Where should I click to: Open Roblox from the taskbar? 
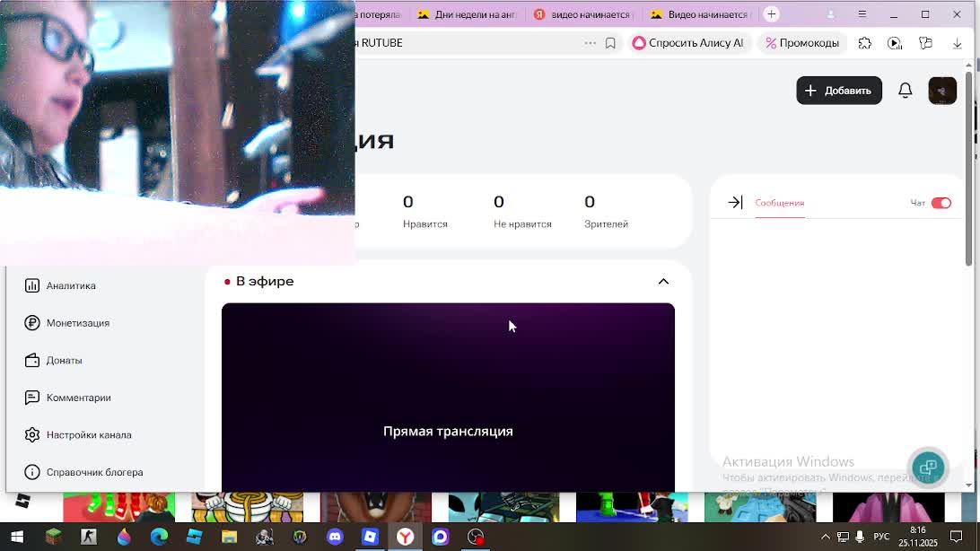tap(370, 537)
